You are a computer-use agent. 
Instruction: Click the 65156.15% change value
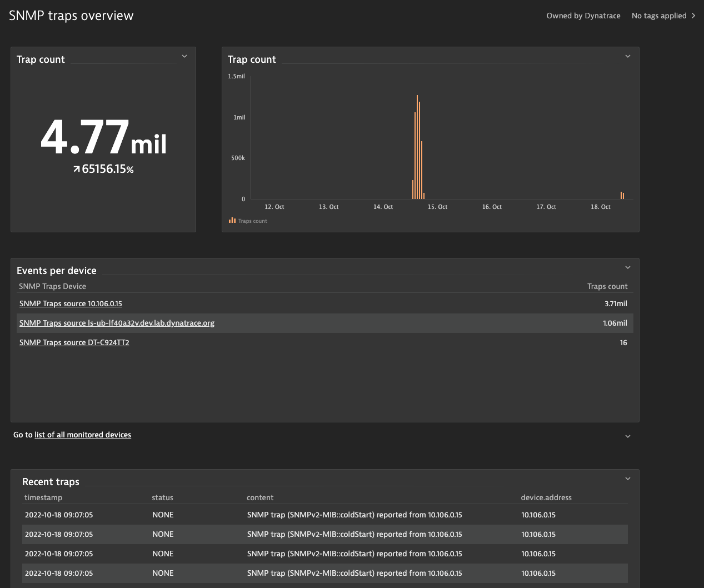pyautogui.click(x=108, y=169)
